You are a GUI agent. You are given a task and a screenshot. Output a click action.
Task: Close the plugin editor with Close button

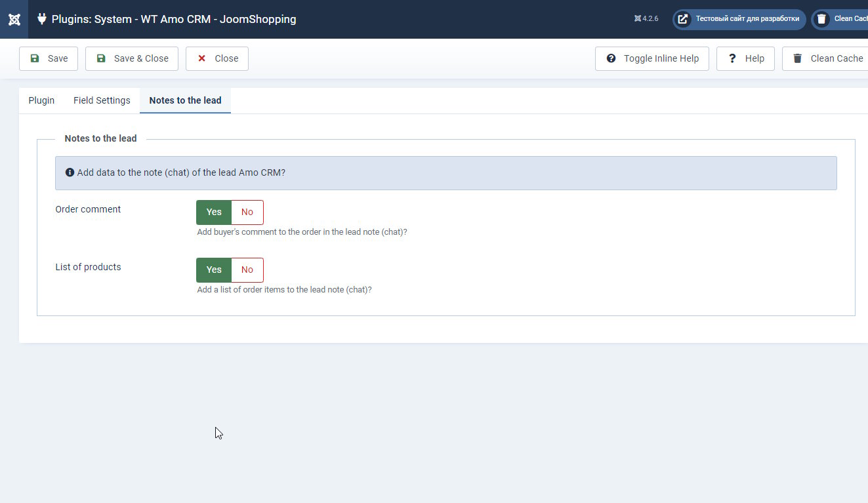click(217, 58)
